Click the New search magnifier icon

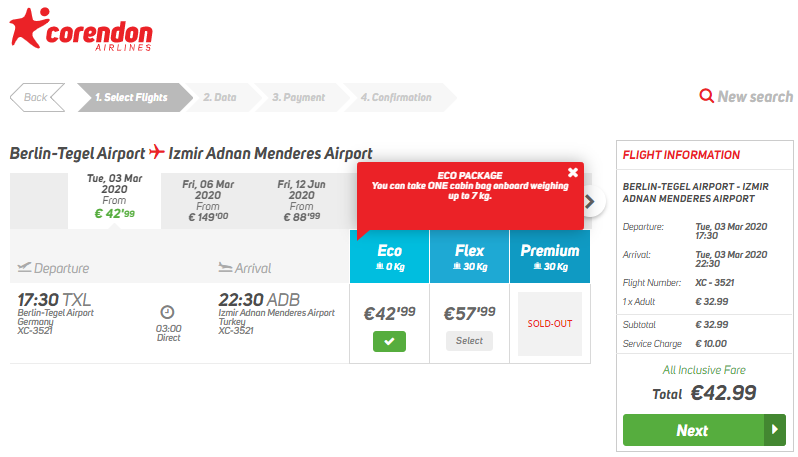(x=706, y=96)
